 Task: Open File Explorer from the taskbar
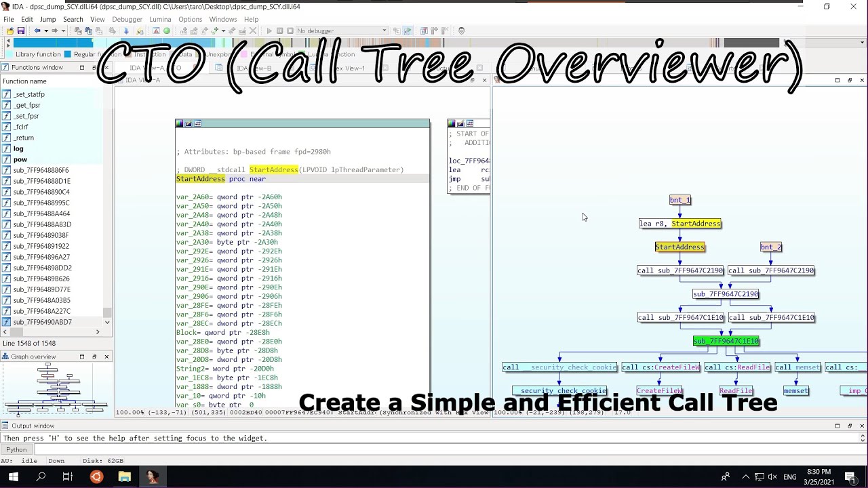124,477
